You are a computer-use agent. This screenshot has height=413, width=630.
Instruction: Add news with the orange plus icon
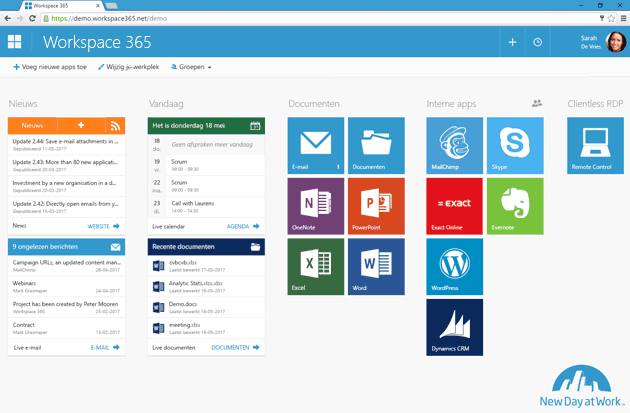pos(81,125)
